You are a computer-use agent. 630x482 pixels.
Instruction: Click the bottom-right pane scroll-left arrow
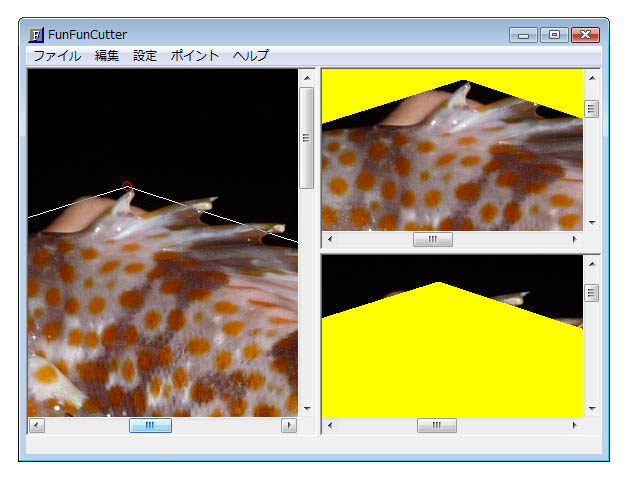[x=330, y=425]
